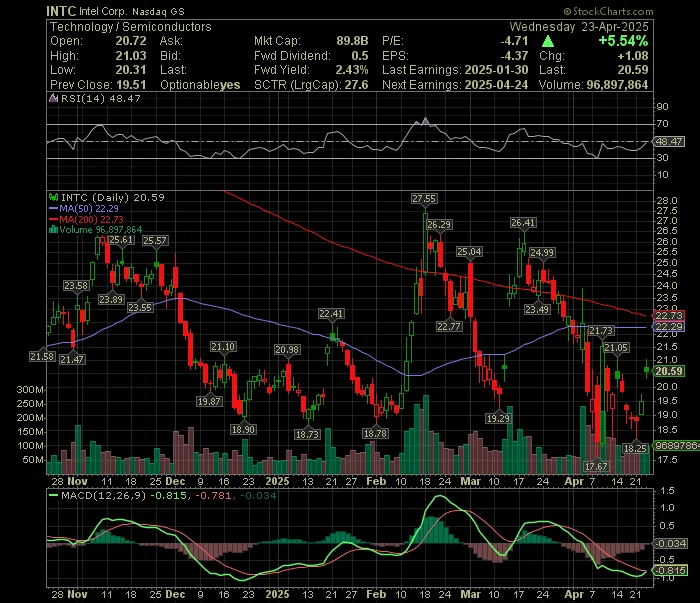Click the 27.55 peak price label
Image resolution: width=700 pixels, height=603 pixels.
(424, 199)
